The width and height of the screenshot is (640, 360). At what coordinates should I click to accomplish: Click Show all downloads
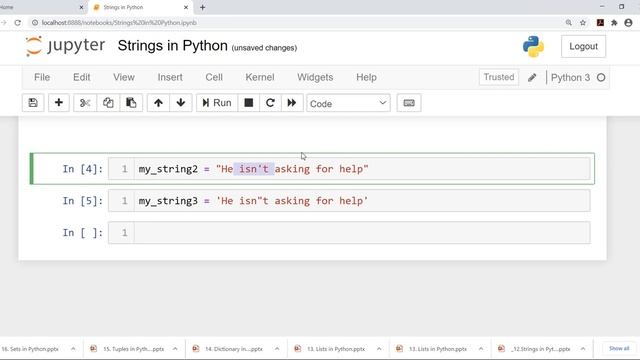tap(619, 349)
